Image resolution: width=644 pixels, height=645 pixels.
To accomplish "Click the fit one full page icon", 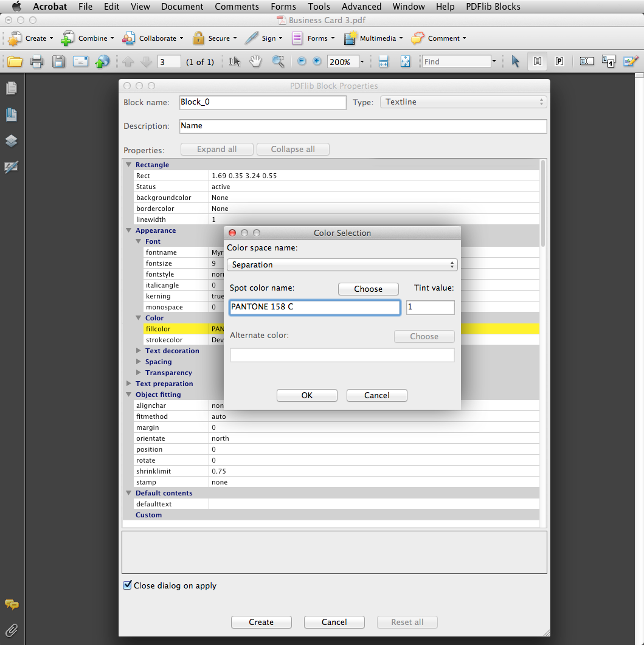I will [x=406, y=61].
